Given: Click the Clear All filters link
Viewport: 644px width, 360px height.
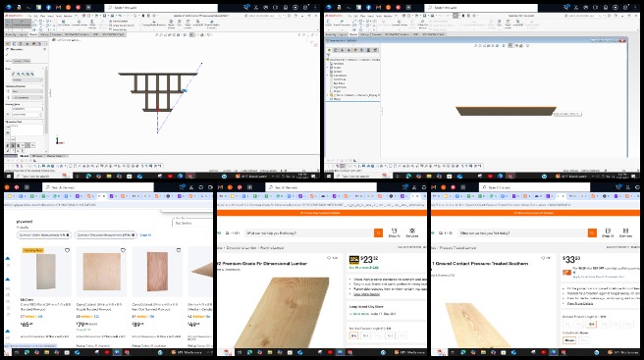Looking at the screenshot, I should [145, 234].
